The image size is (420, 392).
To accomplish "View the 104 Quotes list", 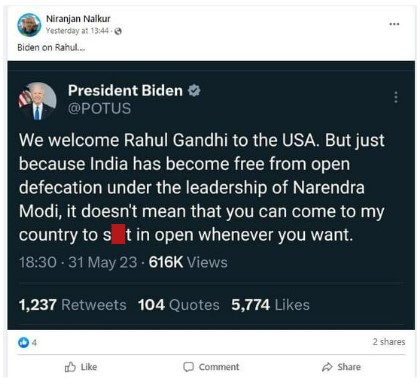I will pyautogui.click(x=179, y=305).
